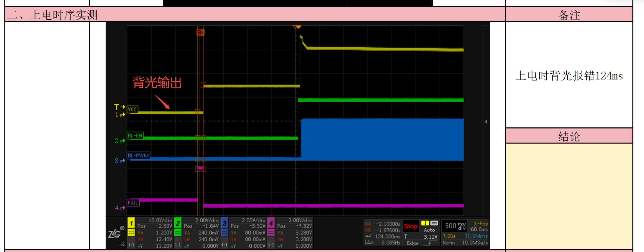Viewport: 644px width, 252px height.
Task: Click channel 3 probe ratio 1:1
Action: 225,245
